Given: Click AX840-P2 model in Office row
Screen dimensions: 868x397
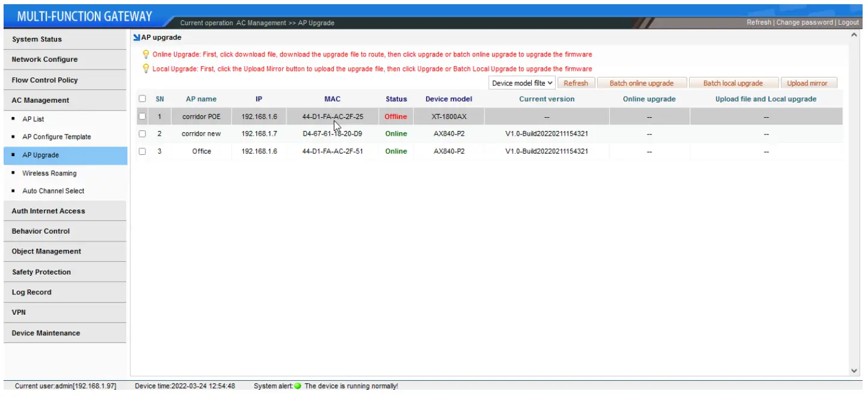Looking at the screenshot, I should [449, 151].
